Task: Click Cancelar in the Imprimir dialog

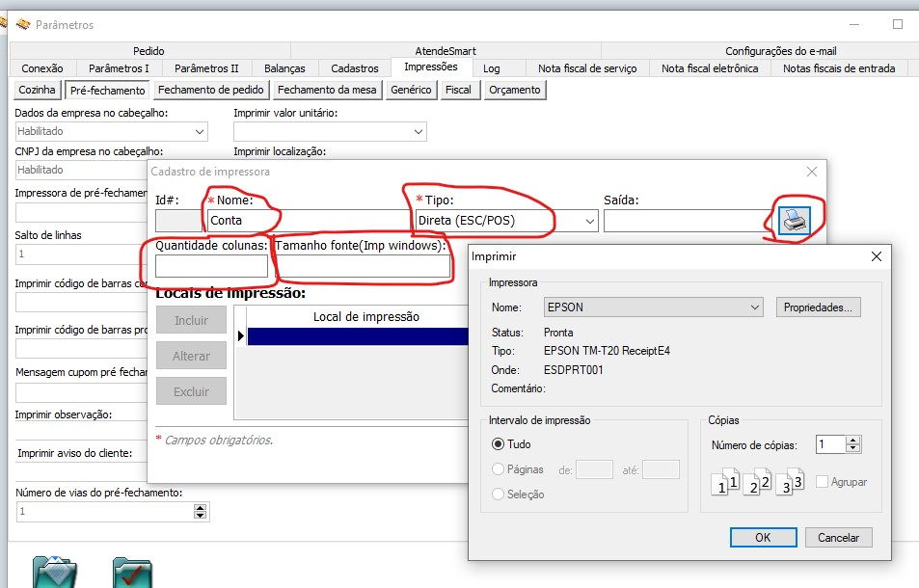Action: pos(838,538)
